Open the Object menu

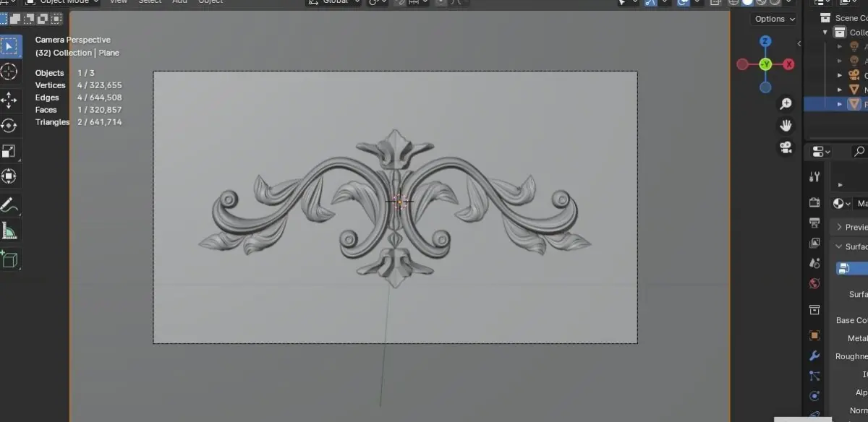[x=210, y=2]
